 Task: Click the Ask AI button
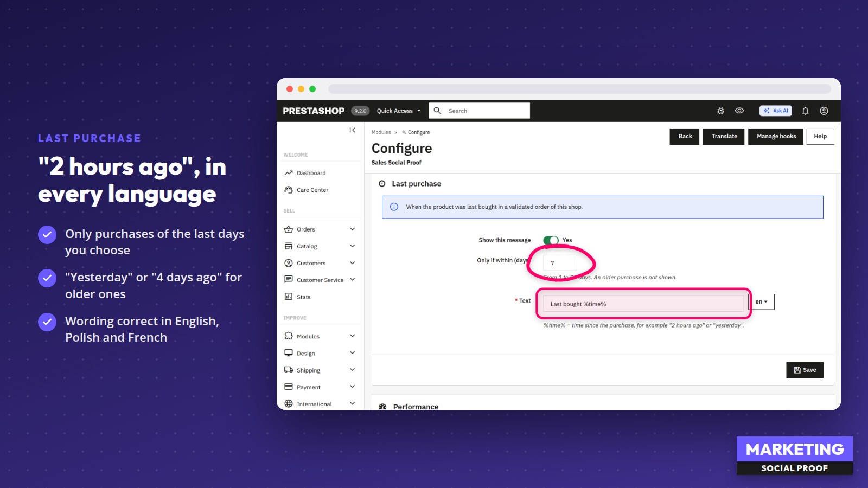776,111
